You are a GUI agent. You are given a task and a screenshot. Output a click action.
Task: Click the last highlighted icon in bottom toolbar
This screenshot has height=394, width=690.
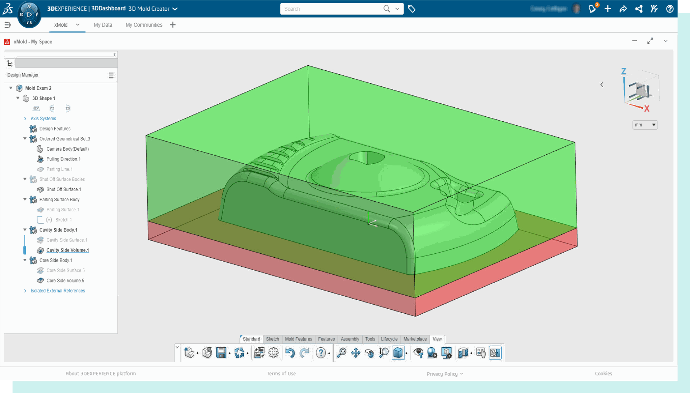[495, 353]
